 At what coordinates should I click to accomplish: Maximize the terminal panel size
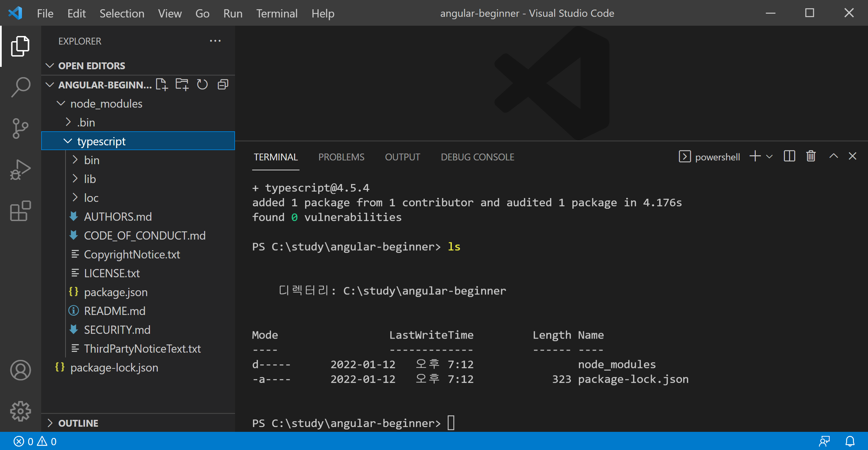click(833, 156)
